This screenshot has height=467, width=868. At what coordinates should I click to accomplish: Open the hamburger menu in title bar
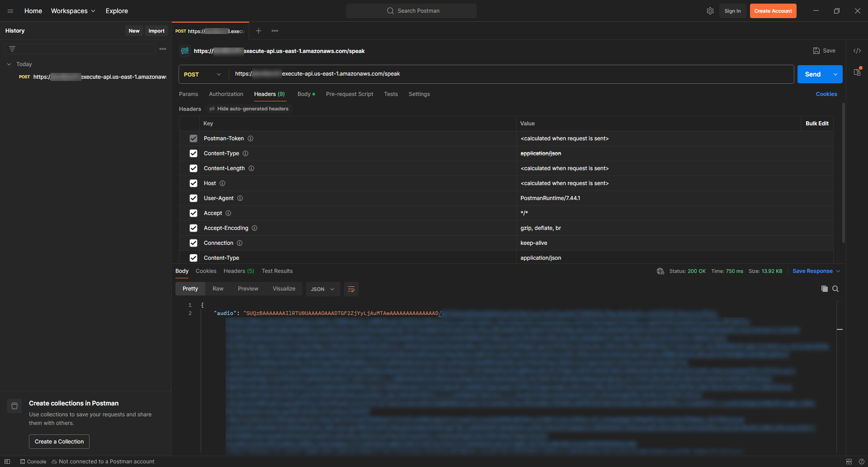tap(10, 11)
